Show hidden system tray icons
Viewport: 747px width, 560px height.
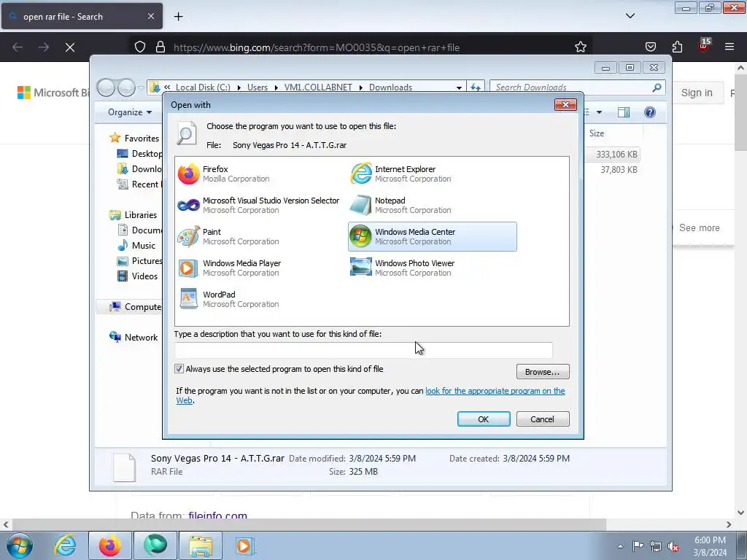tap(620, 546)
